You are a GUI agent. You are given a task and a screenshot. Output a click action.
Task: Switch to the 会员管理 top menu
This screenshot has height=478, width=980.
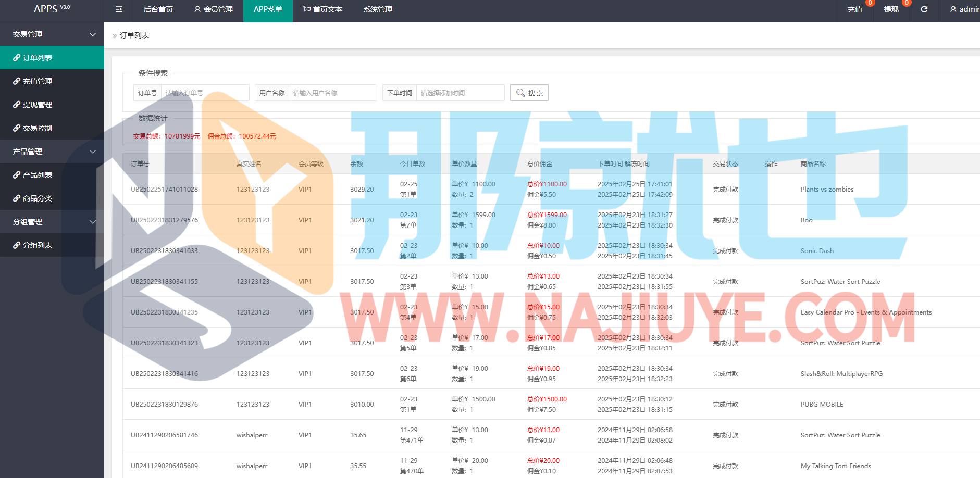(213, 9)
